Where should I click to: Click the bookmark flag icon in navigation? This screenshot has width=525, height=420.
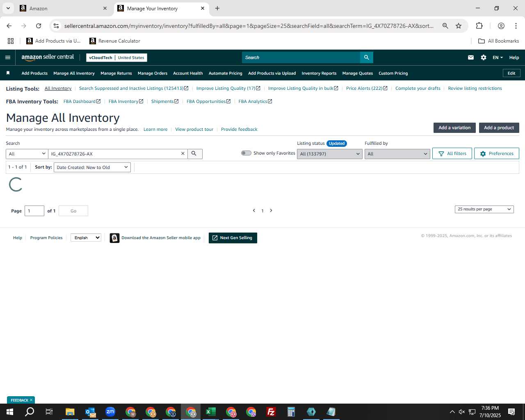tap(8, 73)
